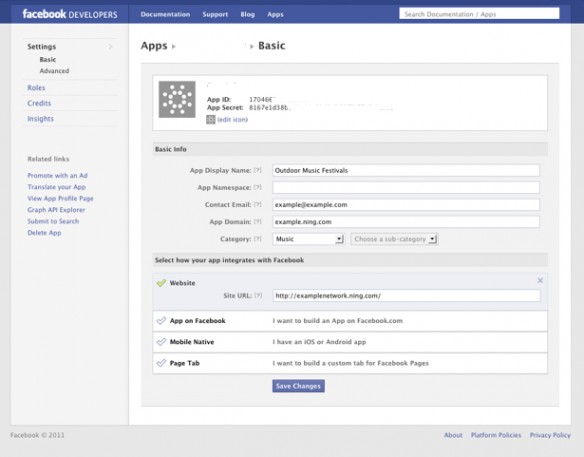Click the App Display Name field
The height and width of the screenshot is (457, 584).
tap(406, 170)
